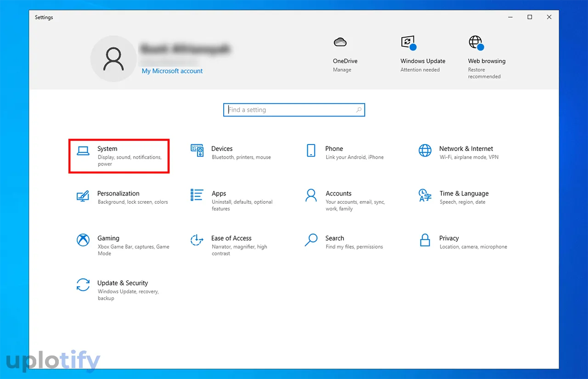The height and width of the screenshot is (379, 588).
Task: Click the Web browsing heading text
Action: tap(486, 61)
